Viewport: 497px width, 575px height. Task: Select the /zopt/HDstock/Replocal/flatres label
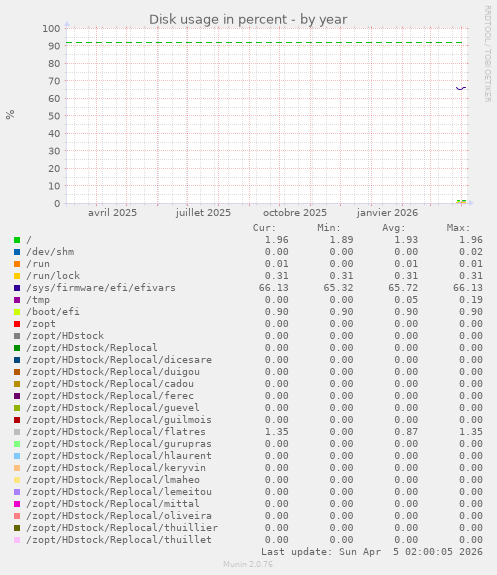[x=116, y=432]
